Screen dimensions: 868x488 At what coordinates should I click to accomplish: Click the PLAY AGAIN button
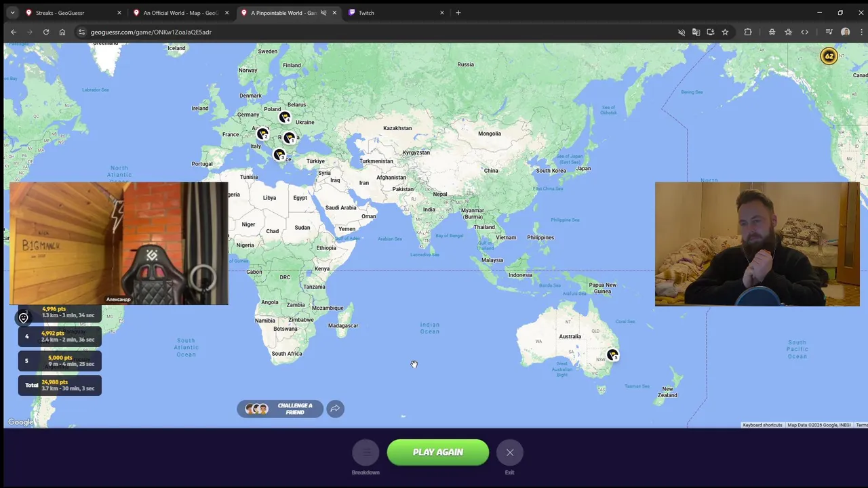(x=438, y=452)
